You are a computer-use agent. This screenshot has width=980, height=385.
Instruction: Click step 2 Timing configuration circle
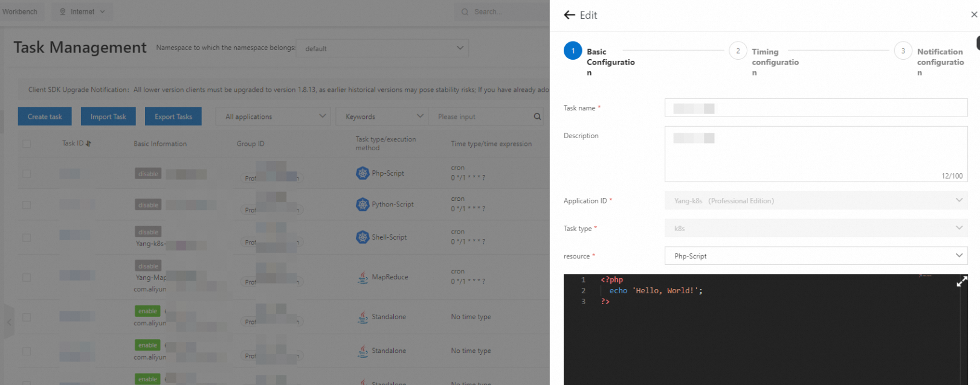tap(738, 51)
